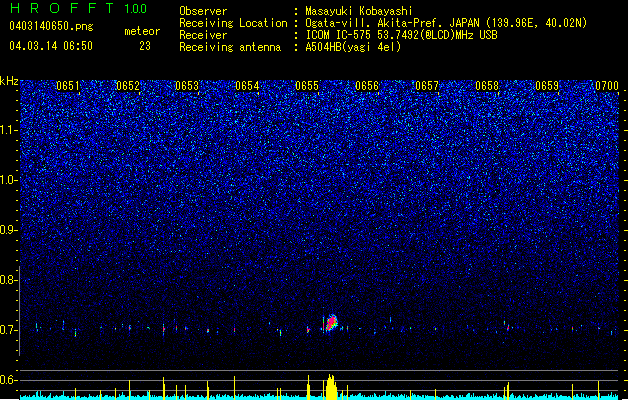Click the 0.7 kHz axis label
Screen dimensions: 629x400
[x=9, y=330]
